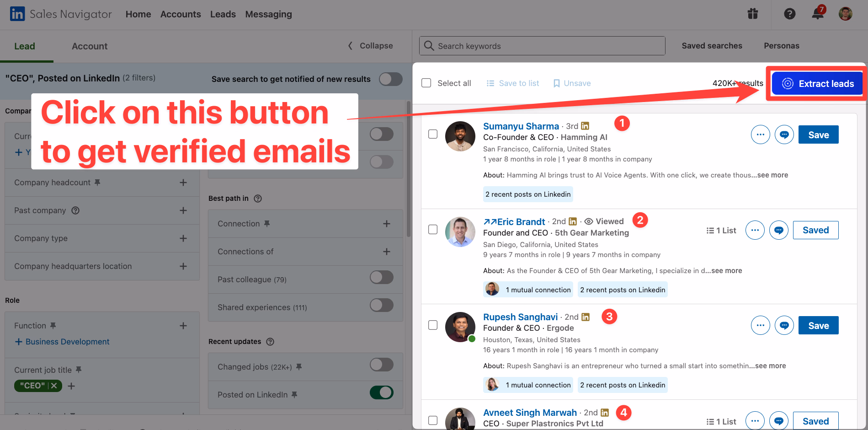Expand the Function filter

(x=183, y=326)
